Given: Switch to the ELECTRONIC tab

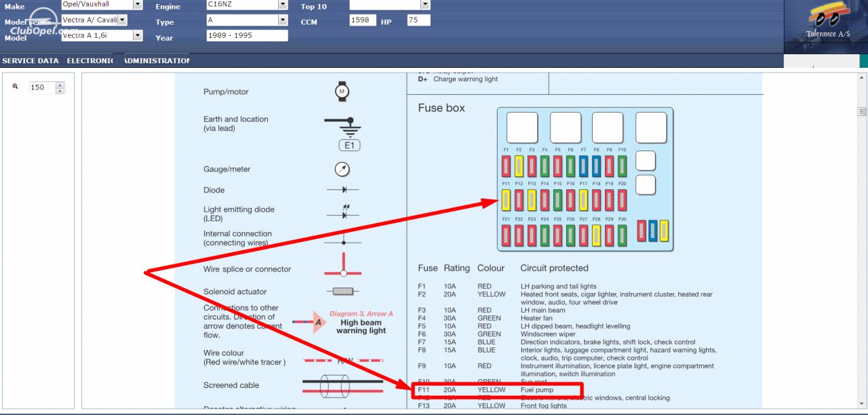Looking at the screenshot, I should 90,60.
